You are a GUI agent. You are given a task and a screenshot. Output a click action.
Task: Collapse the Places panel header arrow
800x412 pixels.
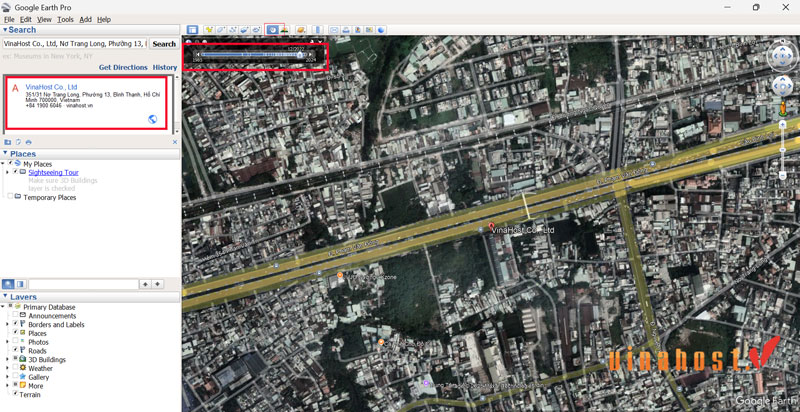pyautogui.click(x=5, y=153)
